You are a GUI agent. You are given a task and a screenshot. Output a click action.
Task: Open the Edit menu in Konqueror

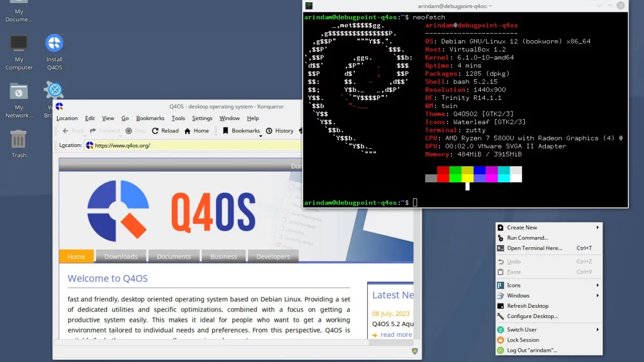(x=90, y=119)
